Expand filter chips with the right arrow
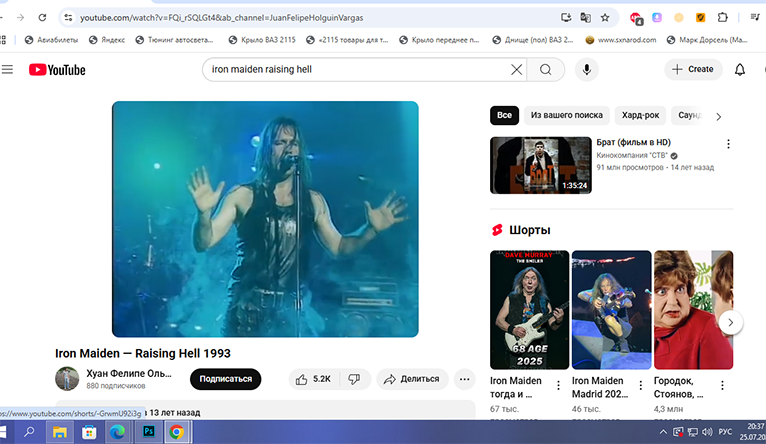 coord(718,116)
